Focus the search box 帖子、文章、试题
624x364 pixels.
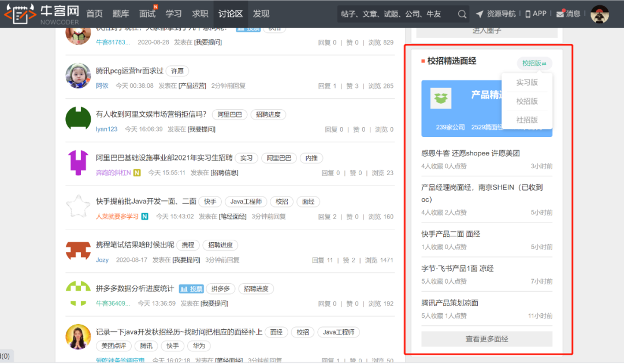point(396,14)
